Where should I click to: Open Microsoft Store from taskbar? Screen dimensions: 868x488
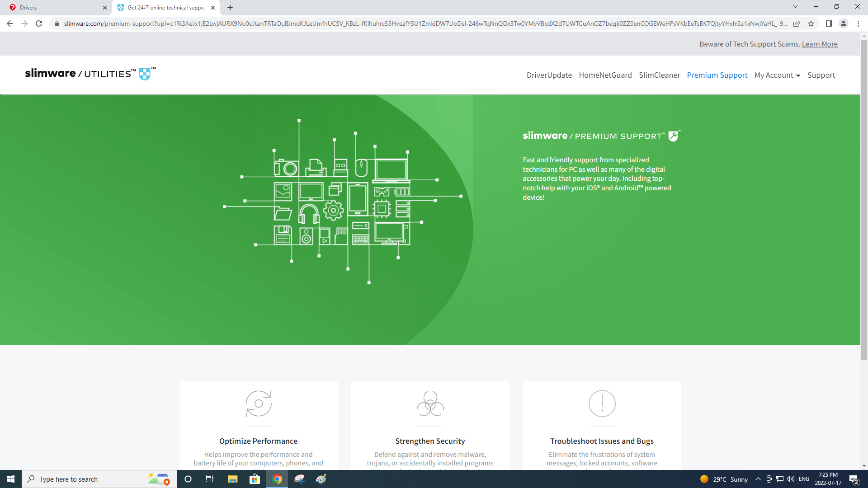255,479
